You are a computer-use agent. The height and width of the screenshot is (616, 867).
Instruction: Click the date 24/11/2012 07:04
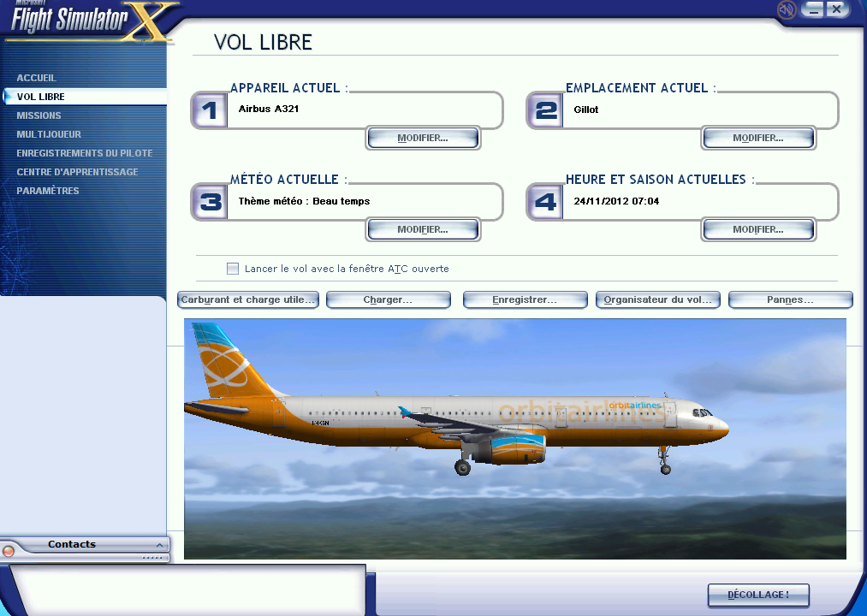(616, 201)
